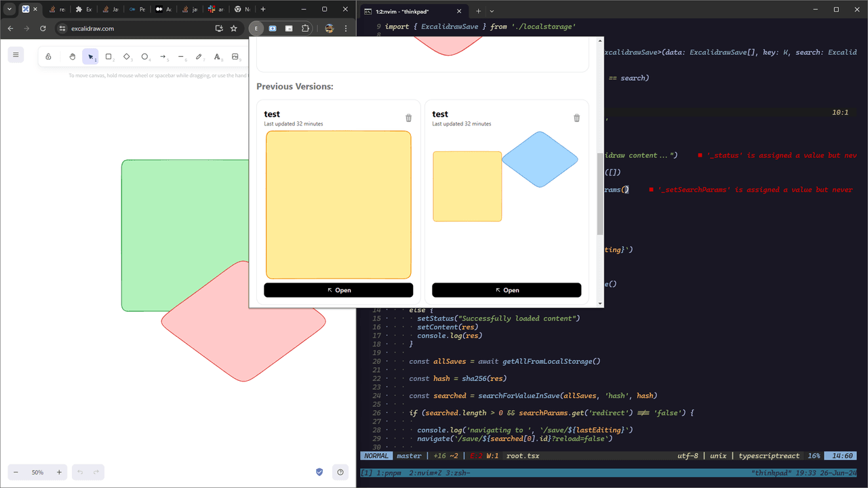Choose the Hand panning tool
Viewport: 868px width, 488px height.
point(73,57)
